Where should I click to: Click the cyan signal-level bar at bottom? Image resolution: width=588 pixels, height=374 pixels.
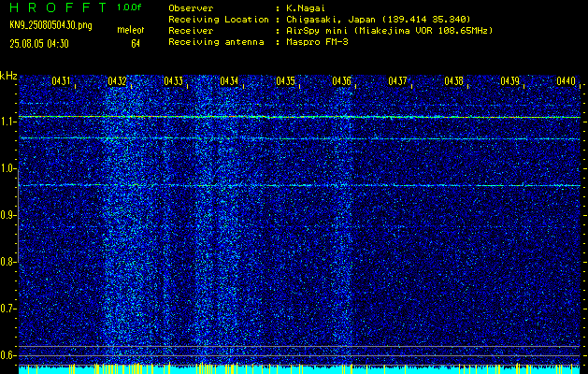tap(299, 370)
